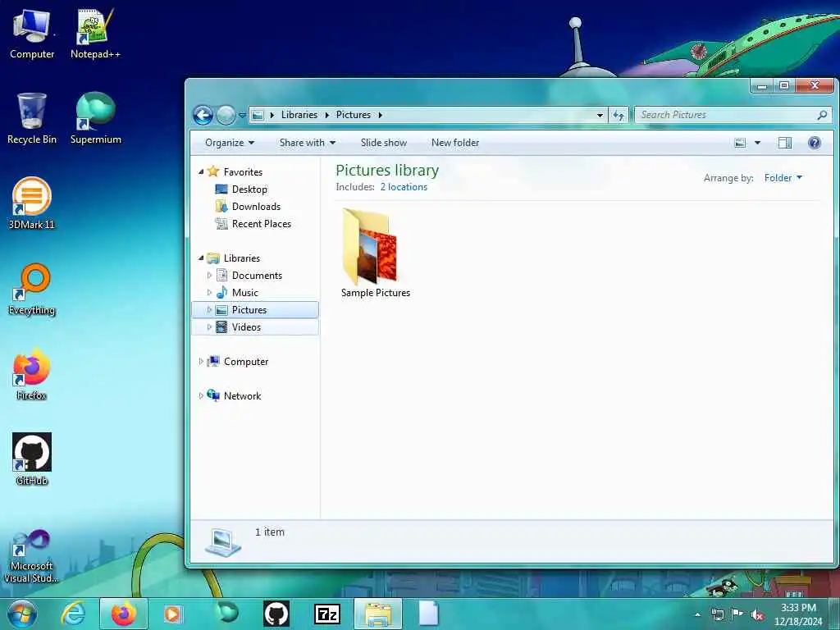Expand the Music library node
The image size is (840, 630).
pos(209,293)
